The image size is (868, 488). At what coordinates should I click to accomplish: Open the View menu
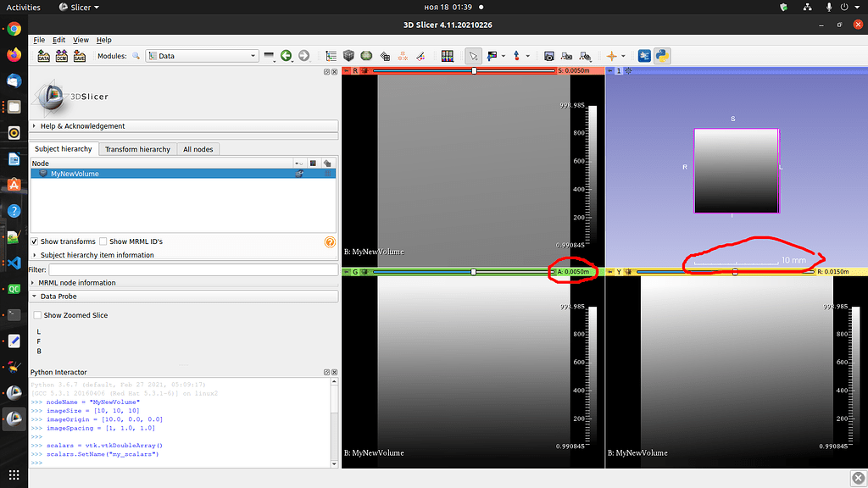click(81, 40)
